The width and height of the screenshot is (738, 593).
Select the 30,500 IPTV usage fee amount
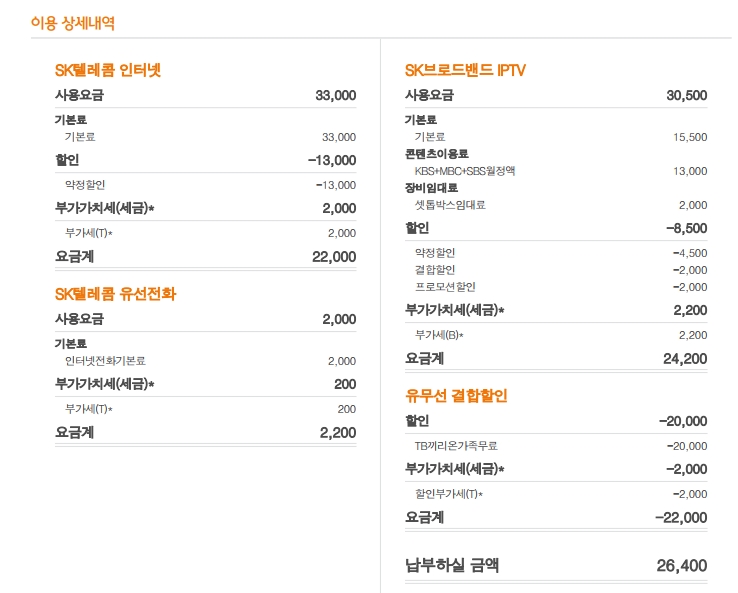click(686, 96)
